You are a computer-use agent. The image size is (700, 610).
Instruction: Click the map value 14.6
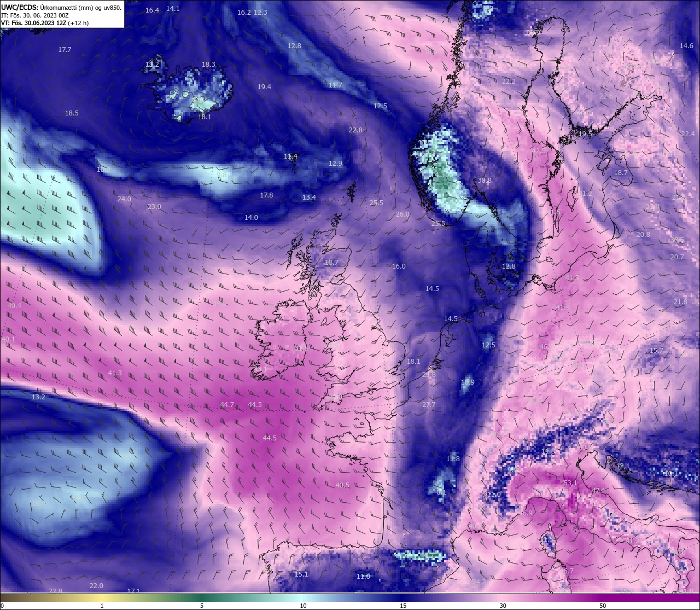coord(686,45)
